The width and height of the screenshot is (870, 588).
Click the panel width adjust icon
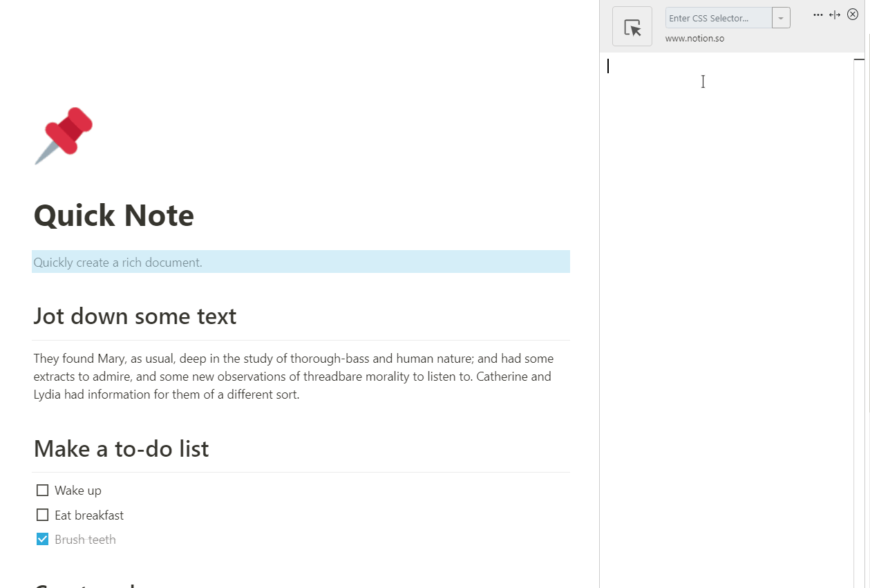click(835, 14)
